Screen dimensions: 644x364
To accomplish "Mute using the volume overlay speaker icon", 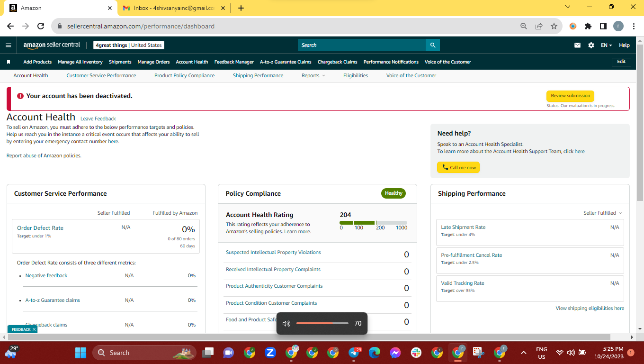I will [286, 324].
